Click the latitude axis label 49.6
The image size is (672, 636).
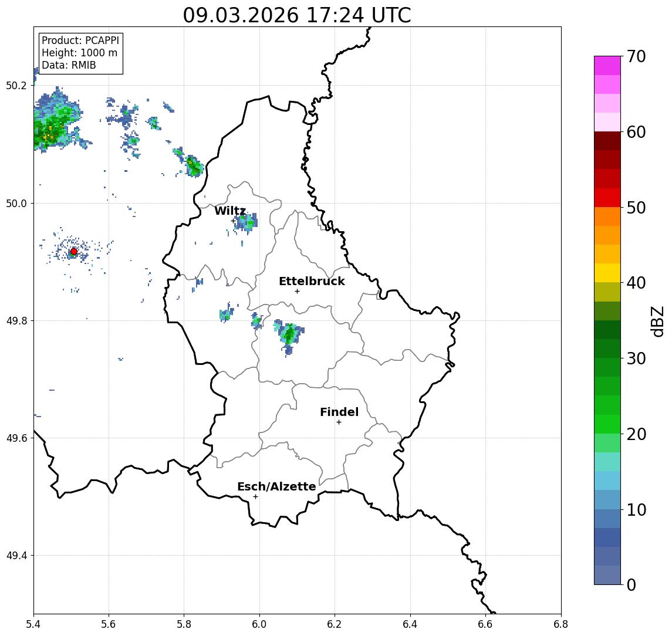pyautogui.click(x=16, y=438)
